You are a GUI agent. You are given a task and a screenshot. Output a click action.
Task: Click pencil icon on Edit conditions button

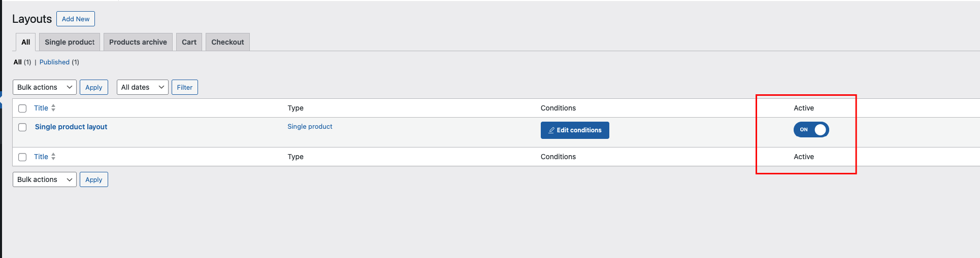coord(551,130)
